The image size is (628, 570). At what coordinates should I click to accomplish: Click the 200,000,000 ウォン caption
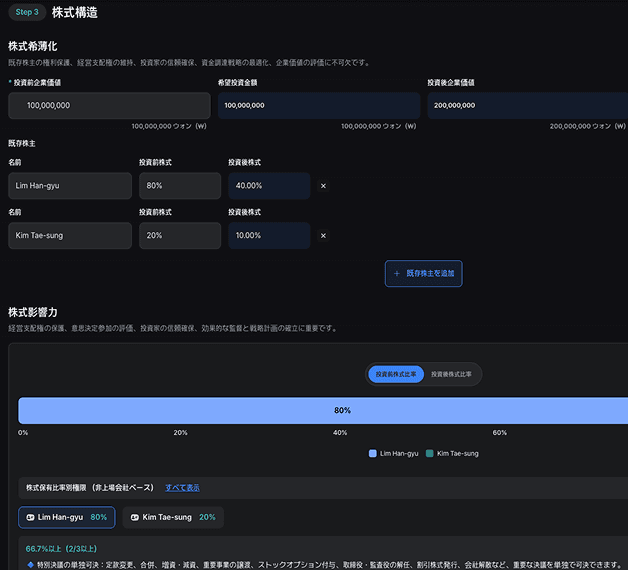[588, 126]
